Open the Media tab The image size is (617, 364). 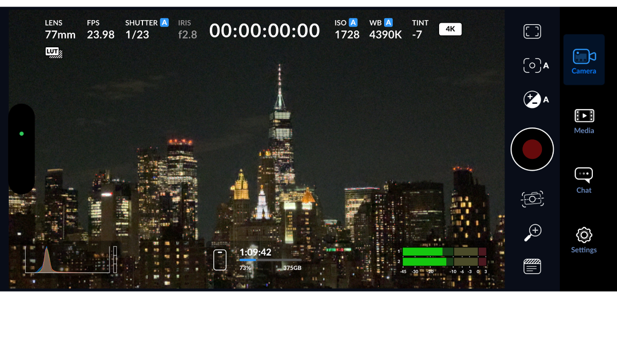coord(584,121)
